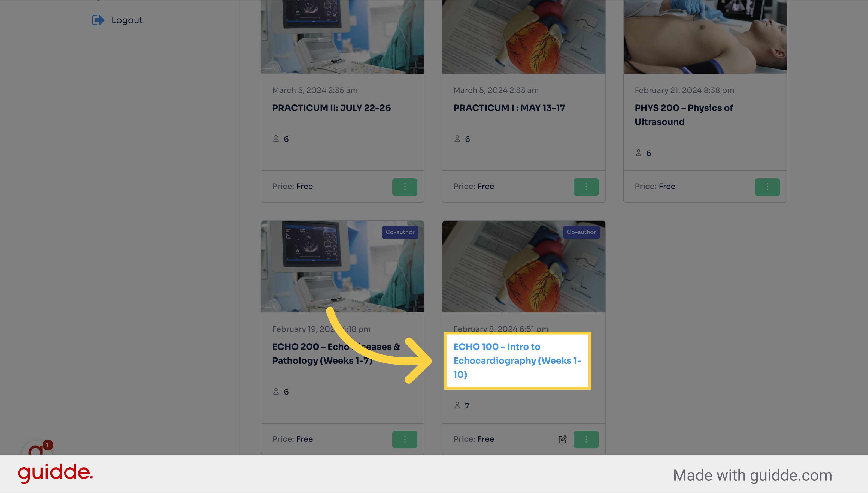The width and height of the screenshot is (868, 493).
Task: Open ECHO 100 Intro to Echocardiography course
Action: click(x=516, y=360)
